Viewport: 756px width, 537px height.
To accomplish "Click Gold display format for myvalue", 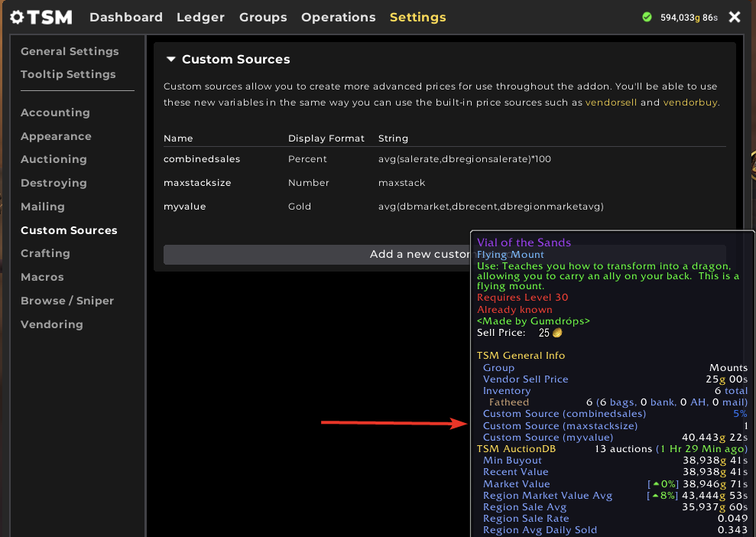I will pos(300,207).
